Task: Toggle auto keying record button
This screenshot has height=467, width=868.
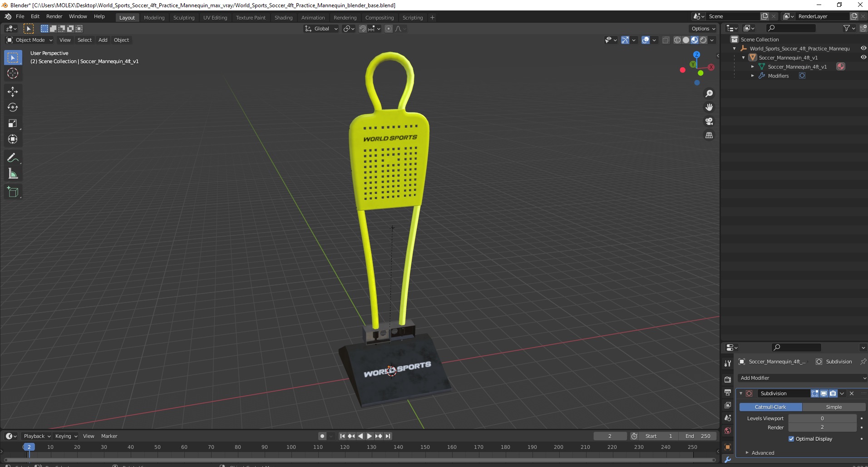Action: 322,436
